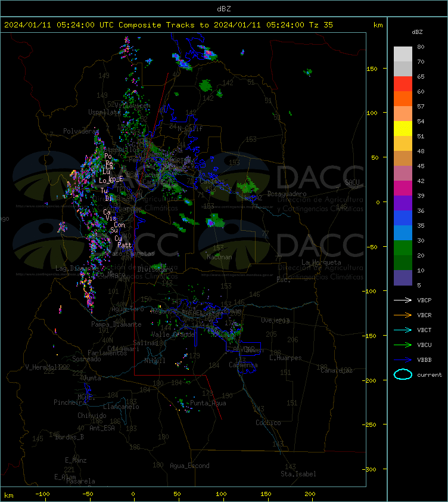The width and height of the screenshot is (448, 502).
Task: Click the 'Con' storm cell label
Action: click(119, 225)
